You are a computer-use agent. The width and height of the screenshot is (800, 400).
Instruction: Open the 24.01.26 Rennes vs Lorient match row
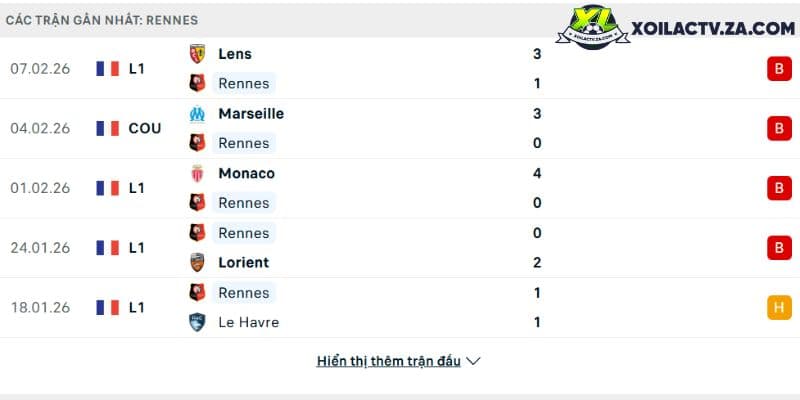pyautogui.click(x=400, y=248)
